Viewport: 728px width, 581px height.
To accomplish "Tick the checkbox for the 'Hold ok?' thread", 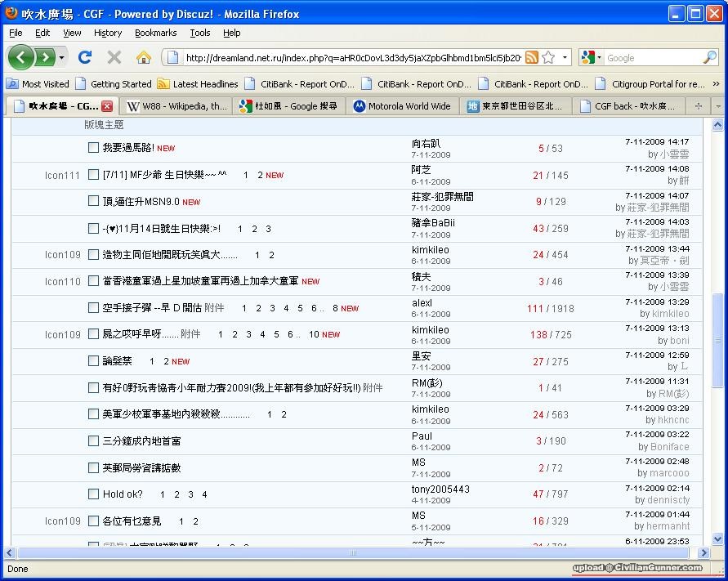I will (x=93, y=494).
